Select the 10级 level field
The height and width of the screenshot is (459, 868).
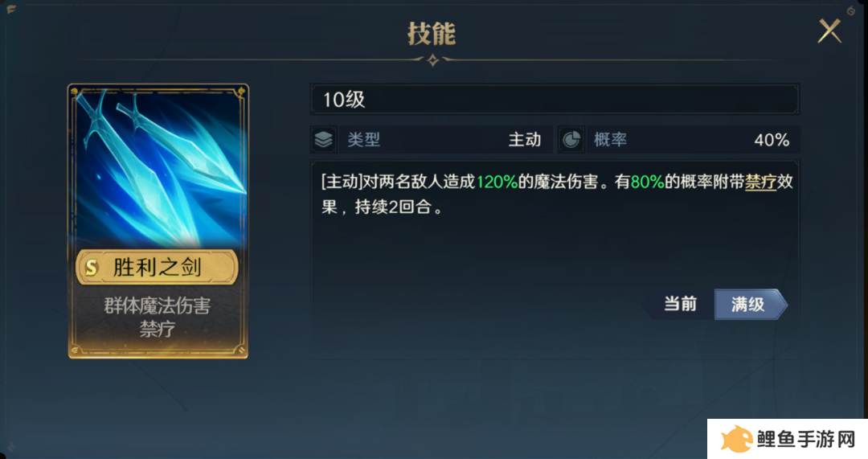point(555,100)
